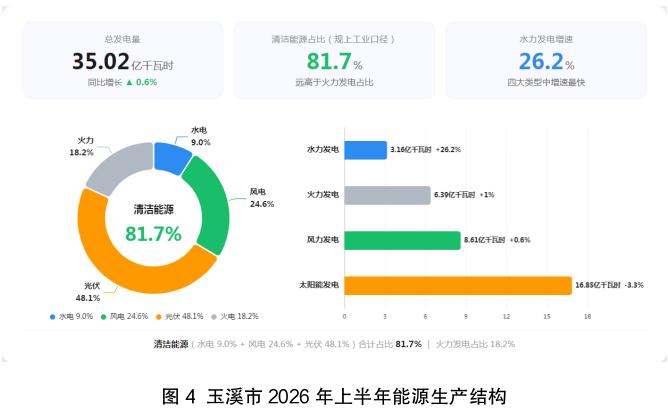
Task: Click the 6 tick on the x-axis
Action: [425, 317]
